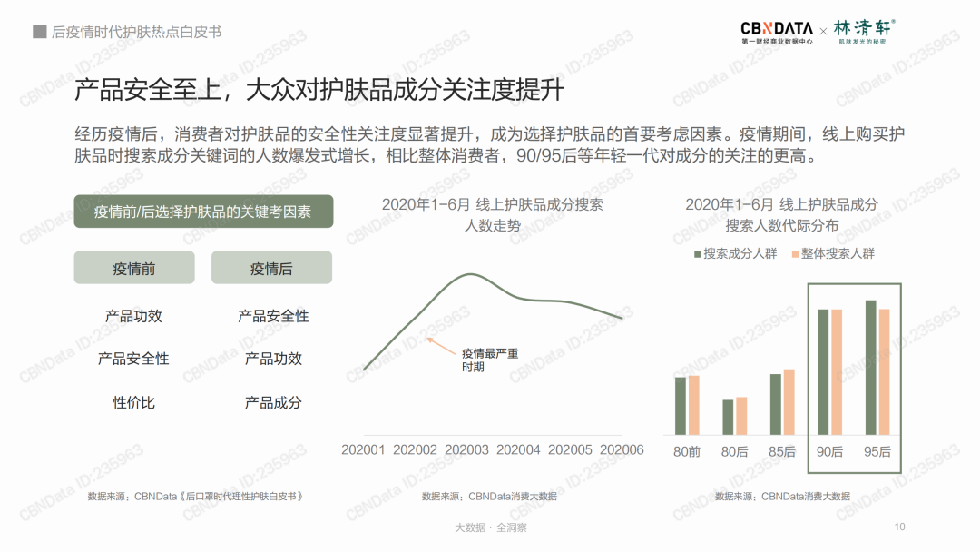The height and width of the screenshot is (552, 980).
Task: Click the green bar for 80后
Action: 728,418
